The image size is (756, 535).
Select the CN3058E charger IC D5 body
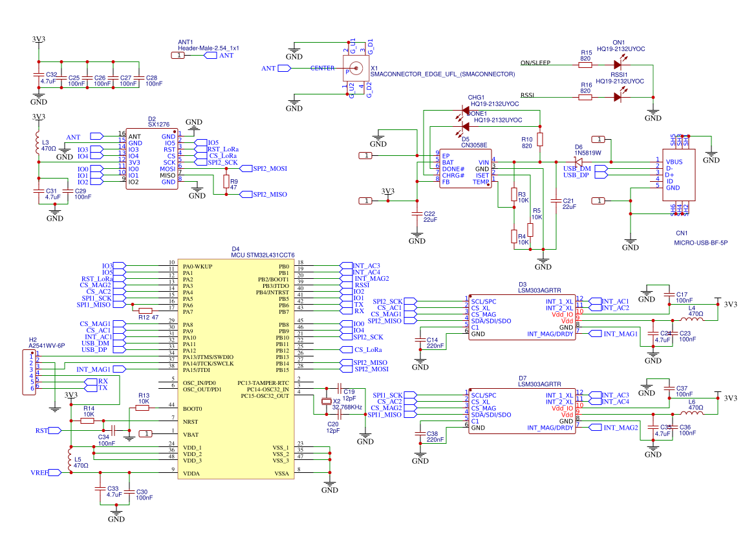click(x=465, y=169)
